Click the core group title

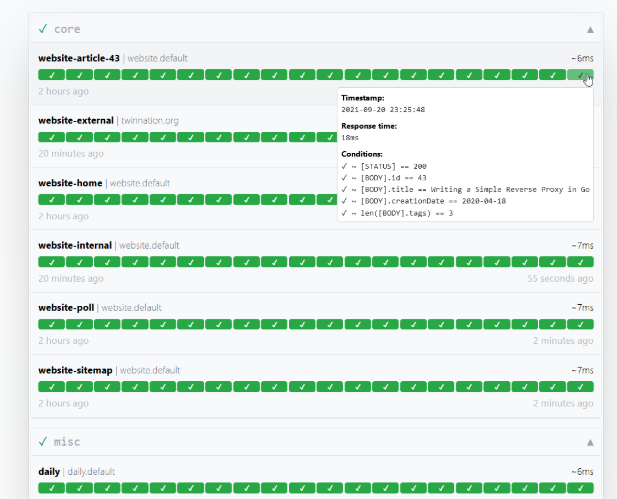67,29
